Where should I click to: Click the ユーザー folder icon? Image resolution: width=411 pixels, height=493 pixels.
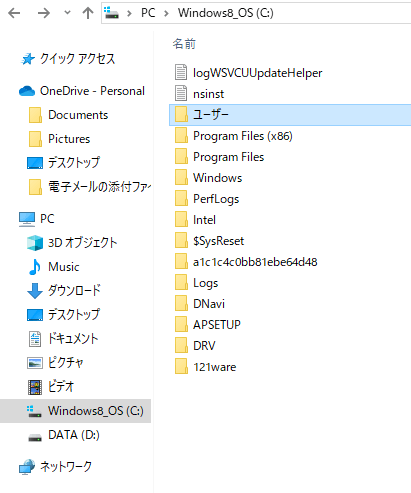(x=181, y=114)
